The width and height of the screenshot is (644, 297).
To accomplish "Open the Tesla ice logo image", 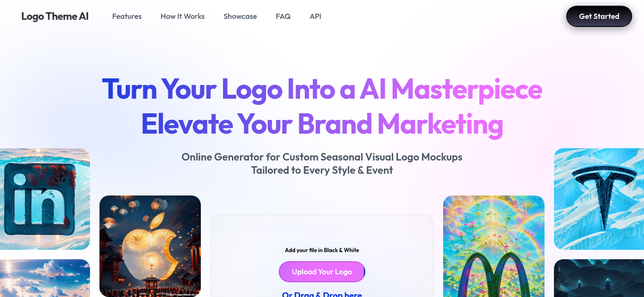I will (x=599, y=199).
